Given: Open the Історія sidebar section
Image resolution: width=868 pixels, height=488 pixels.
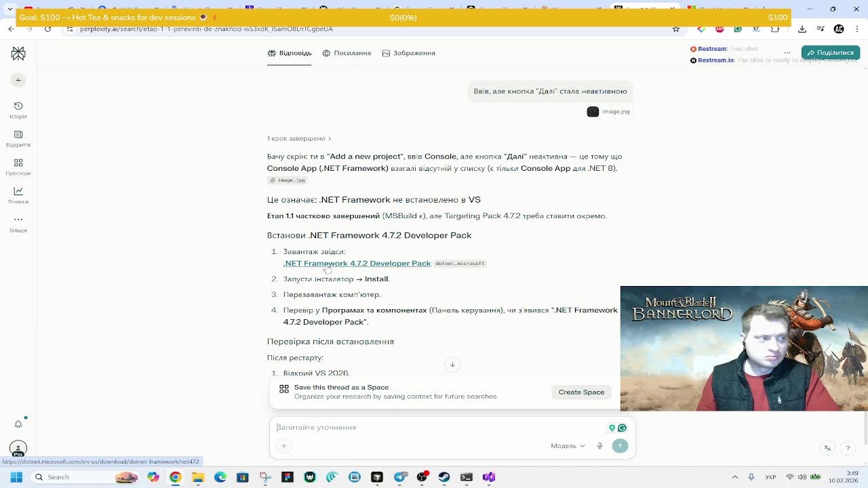Looking at the screenshot, I should coord(18,110).
